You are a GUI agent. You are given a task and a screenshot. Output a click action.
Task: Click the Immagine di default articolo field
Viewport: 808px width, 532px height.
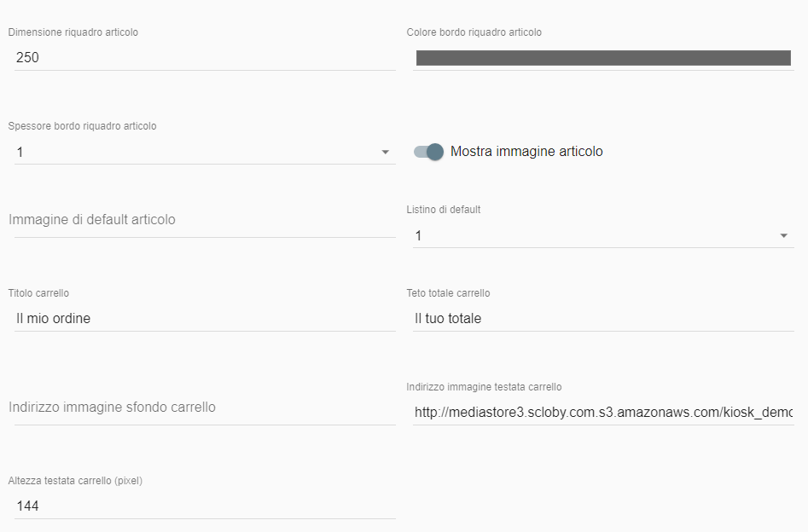click(x=205, y=220)
